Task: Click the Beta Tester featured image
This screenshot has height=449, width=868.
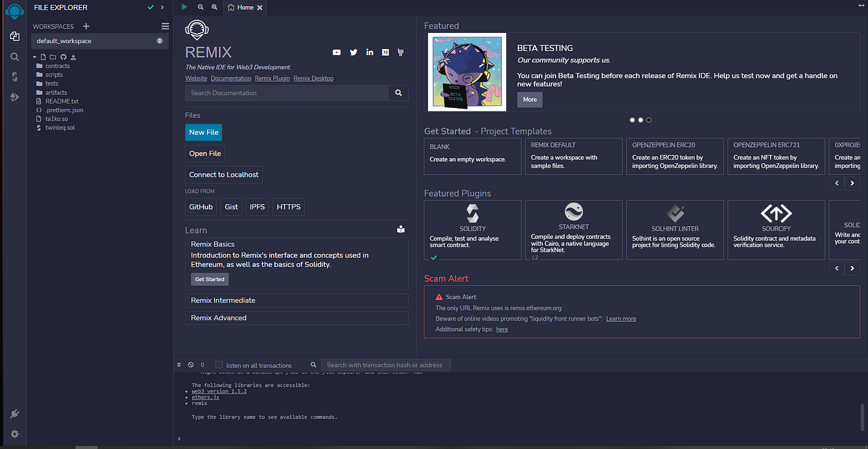Action: pos(467,73)
